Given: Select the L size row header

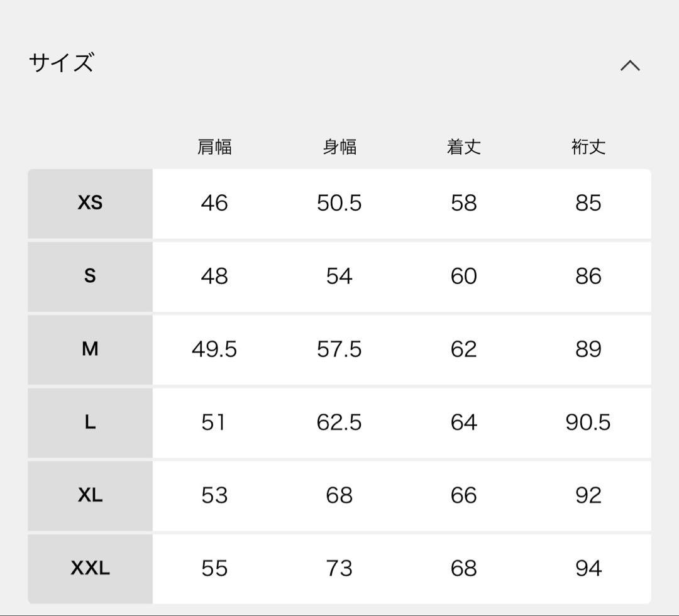Looking at the screenshot, I should (90, 422).
